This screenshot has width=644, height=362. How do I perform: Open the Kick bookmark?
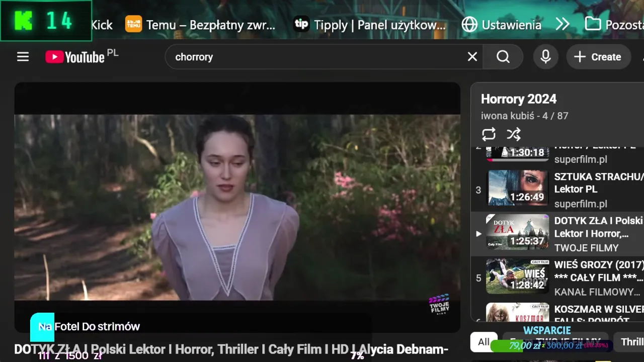102,25
